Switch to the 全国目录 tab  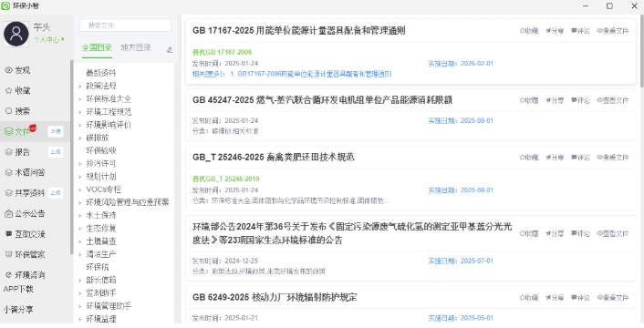click(97, 48)
